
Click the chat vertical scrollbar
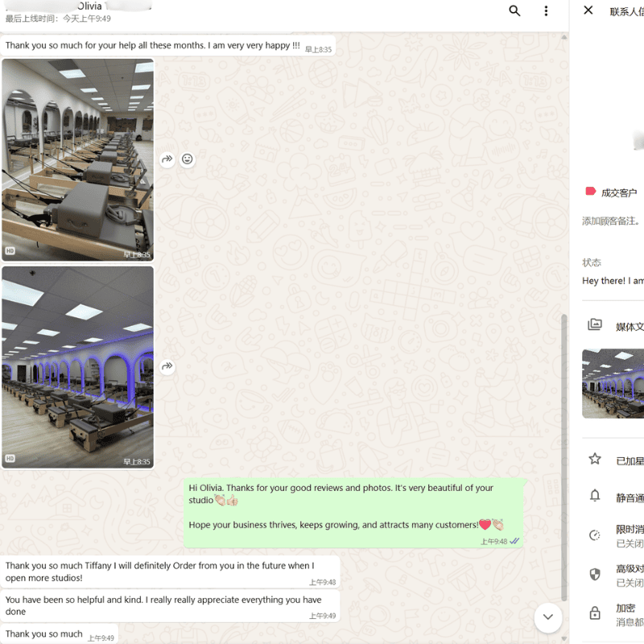click(x=563, y=451)
